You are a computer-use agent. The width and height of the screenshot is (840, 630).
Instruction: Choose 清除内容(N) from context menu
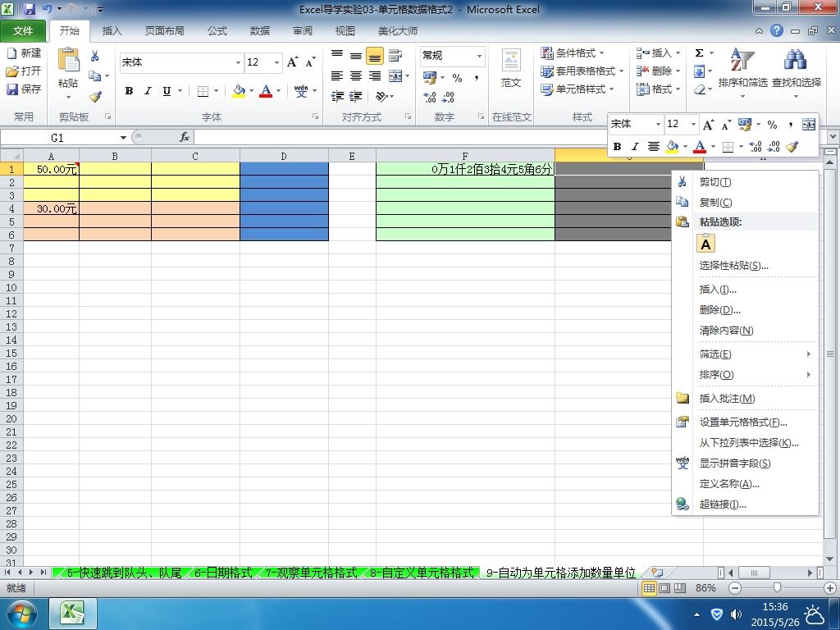726,331
